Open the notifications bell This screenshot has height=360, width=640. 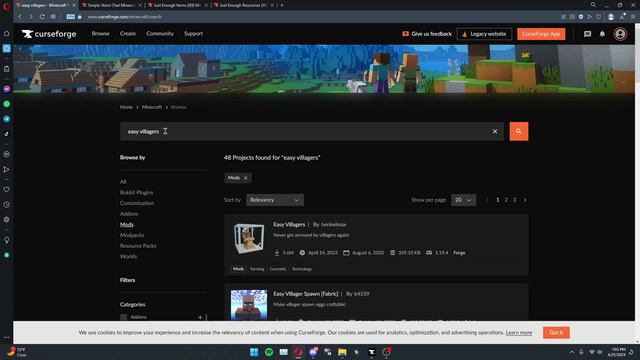[x=602, y=34]
